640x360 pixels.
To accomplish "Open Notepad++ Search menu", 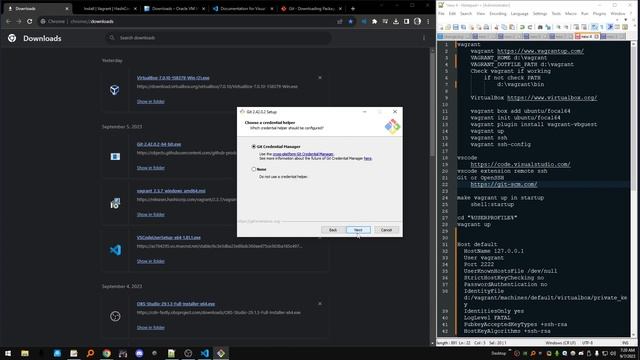I will pos(466,13).
